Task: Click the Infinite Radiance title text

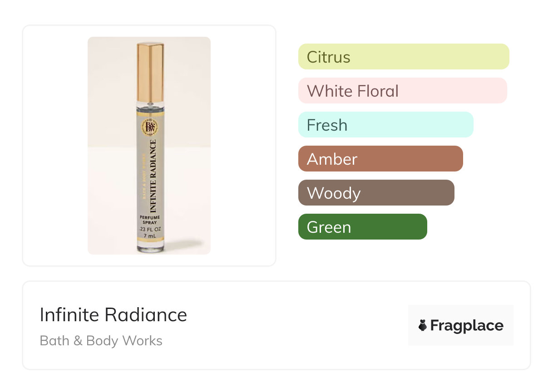Action: click(113, 315)
